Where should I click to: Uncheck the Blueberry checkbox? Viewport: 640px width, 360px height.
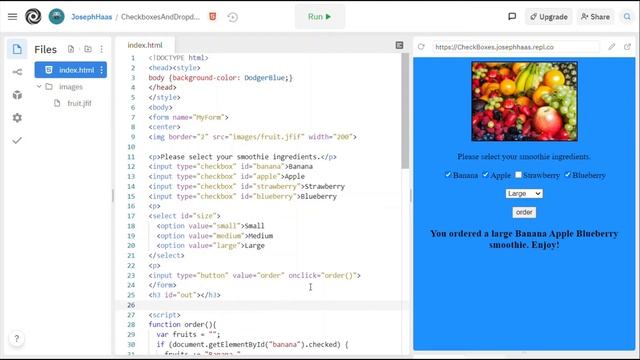pyautogui.click(x=567, y=175)
